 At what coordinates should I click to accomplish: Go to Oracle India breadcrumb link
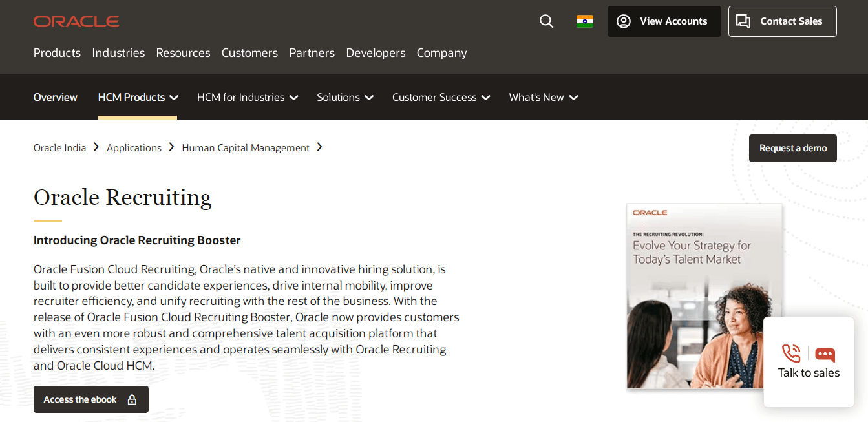pos(59,148)
